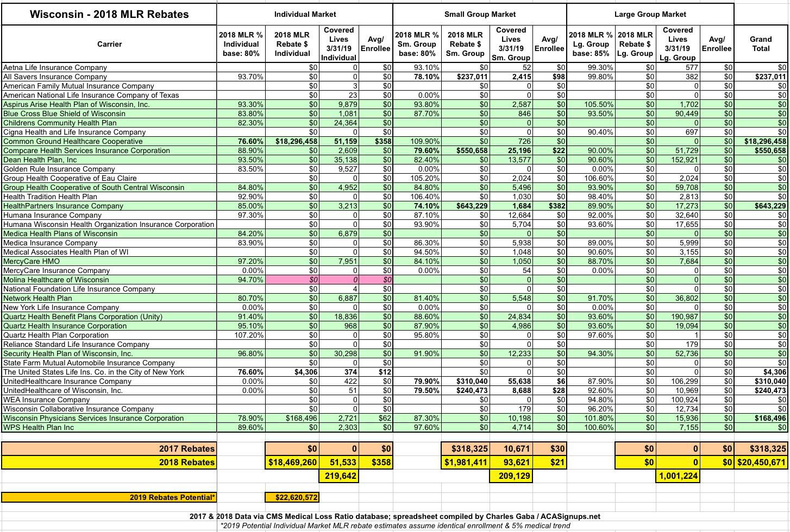Select the Small Group Market header
Viewport: 790px width, 532px height.
(x=480, y=14)
